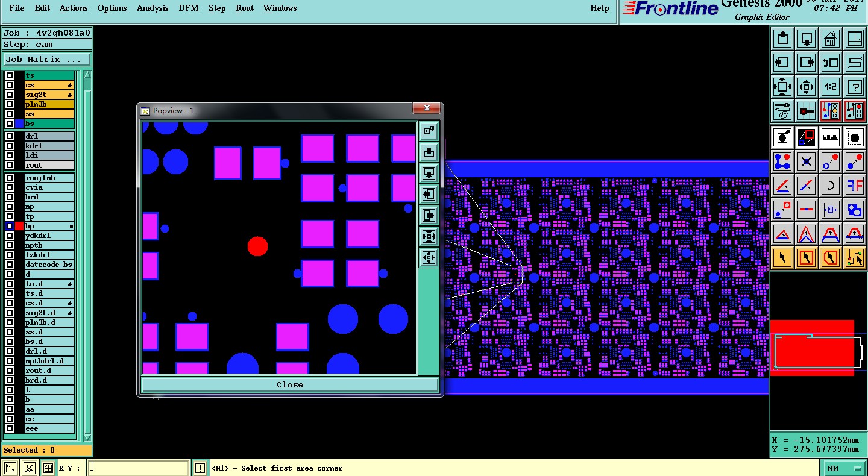Click the dimension arrows measure icon
868x476 pixels.
(831, 210)
